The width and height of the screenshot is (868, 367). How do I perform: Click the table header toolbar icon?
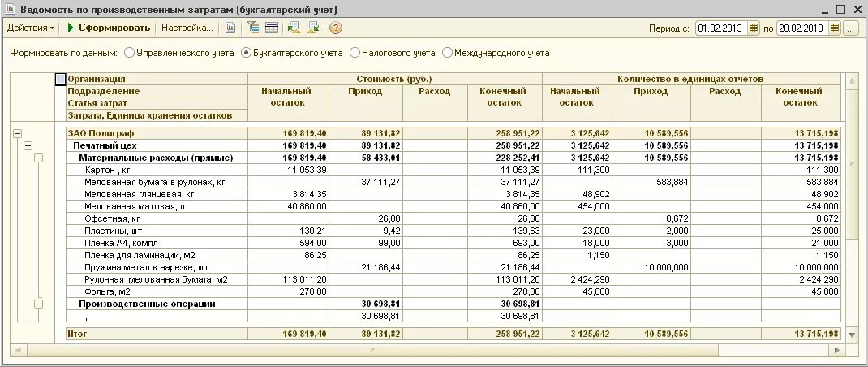pos(272,28)
